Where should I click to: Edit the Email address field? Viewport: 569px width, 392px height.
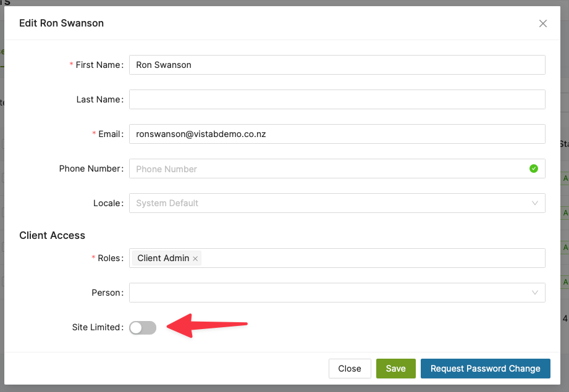coord(337,134)
